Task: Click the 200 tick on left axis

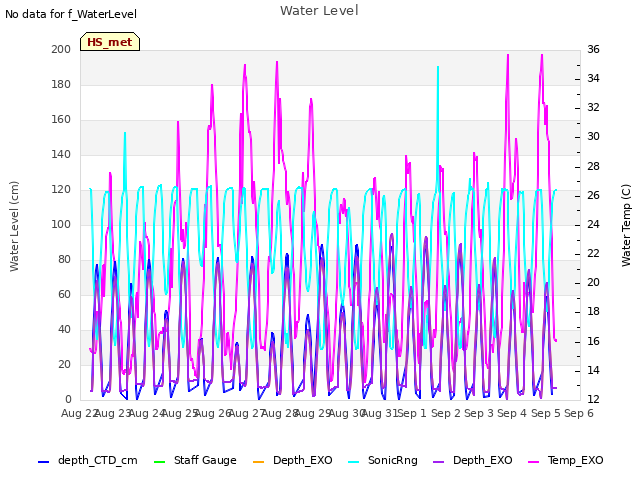Action: pos(61,49)
